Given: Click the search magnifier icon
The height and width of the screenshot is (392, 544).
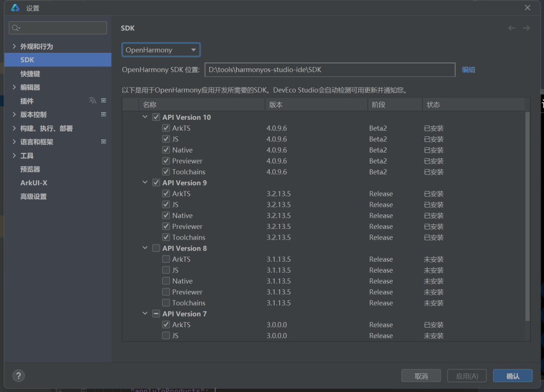Looking at the screenshot, I should point(16,28).
